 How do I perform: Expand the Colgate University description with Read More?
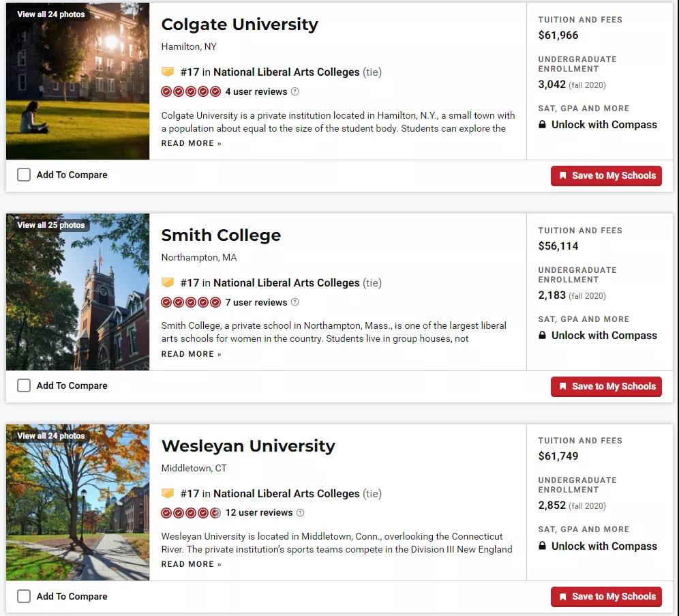[x=191, y=143]
